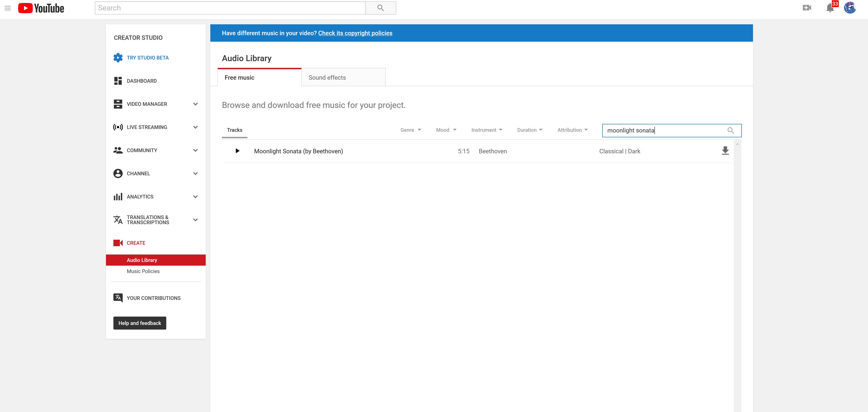Viewport: 868px width, 412px height.
Task: Open the notifications bell
Action: (x=830, y=8)
